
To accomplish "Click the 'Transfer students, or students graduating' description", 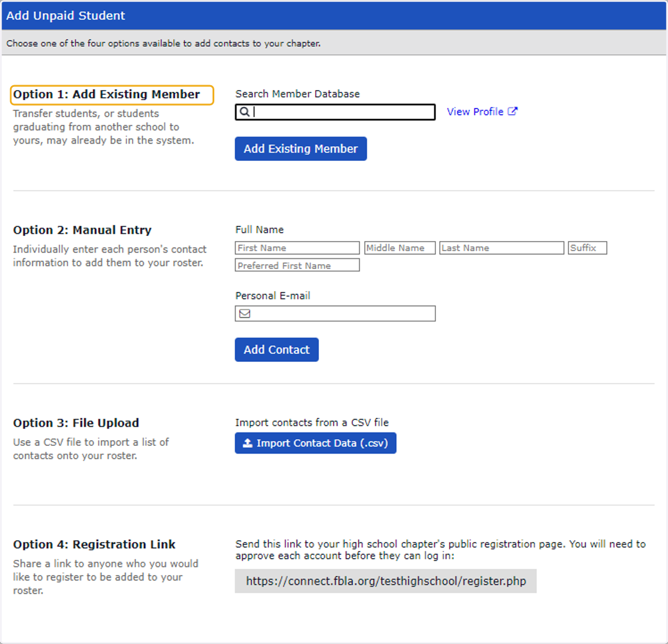I will [x=104, y=127].
